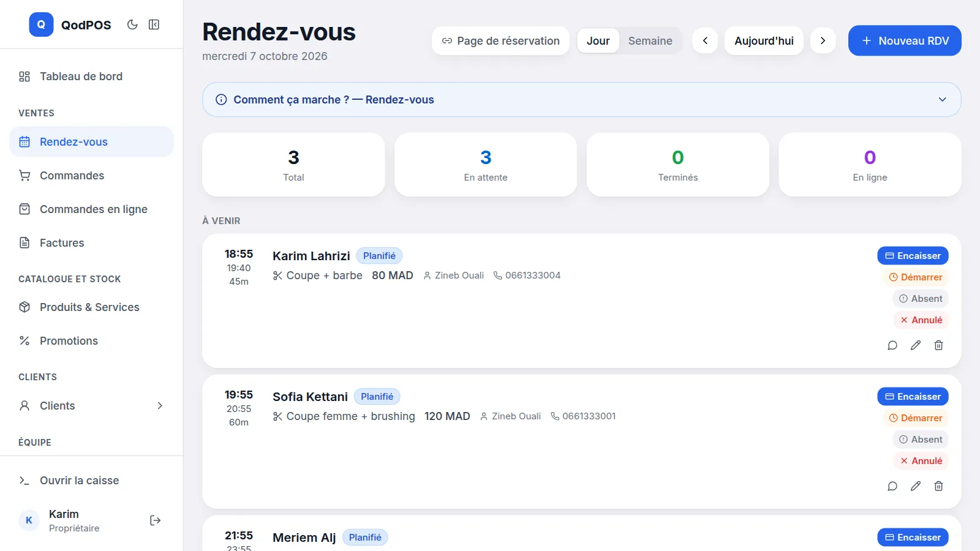Click phone number 0661333001

coord(589,416)
